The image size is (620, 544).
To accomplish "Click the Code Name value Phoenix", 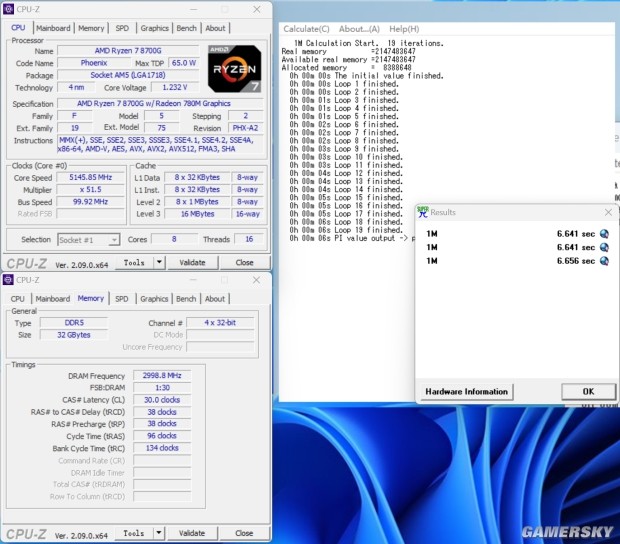I will click(x=94, y=63).
